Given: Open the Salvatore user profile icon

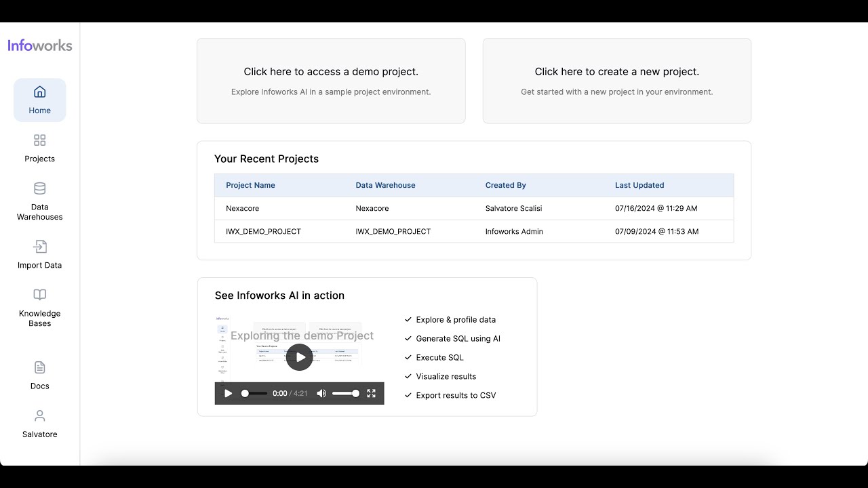Looking at the screenshot, I should [40, 415].
